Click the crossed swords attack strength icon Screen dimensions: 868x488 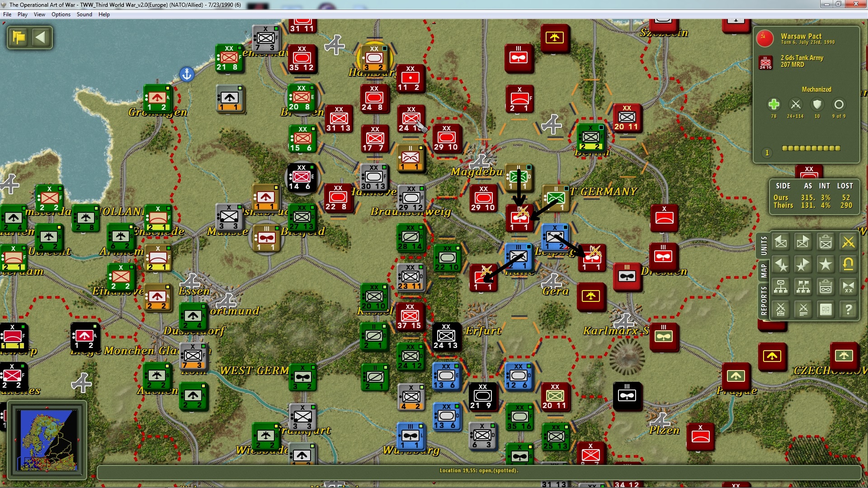796,104
